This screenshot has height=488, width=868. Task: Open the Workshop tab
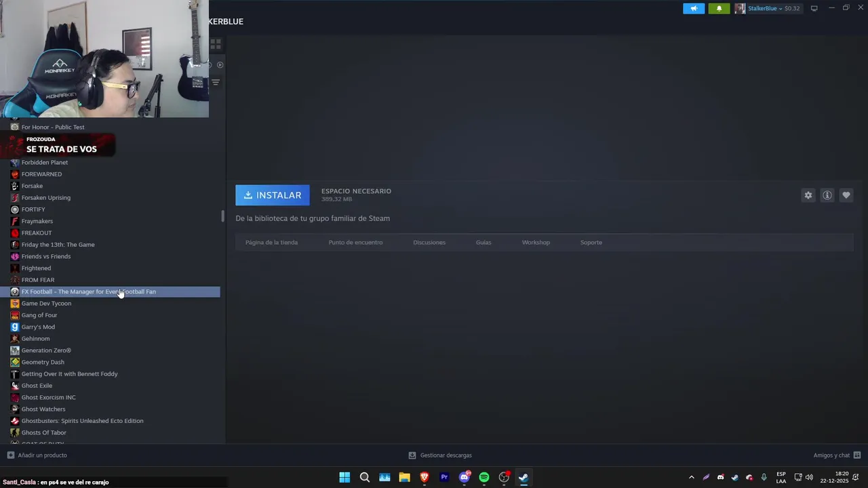click(536, 242)
